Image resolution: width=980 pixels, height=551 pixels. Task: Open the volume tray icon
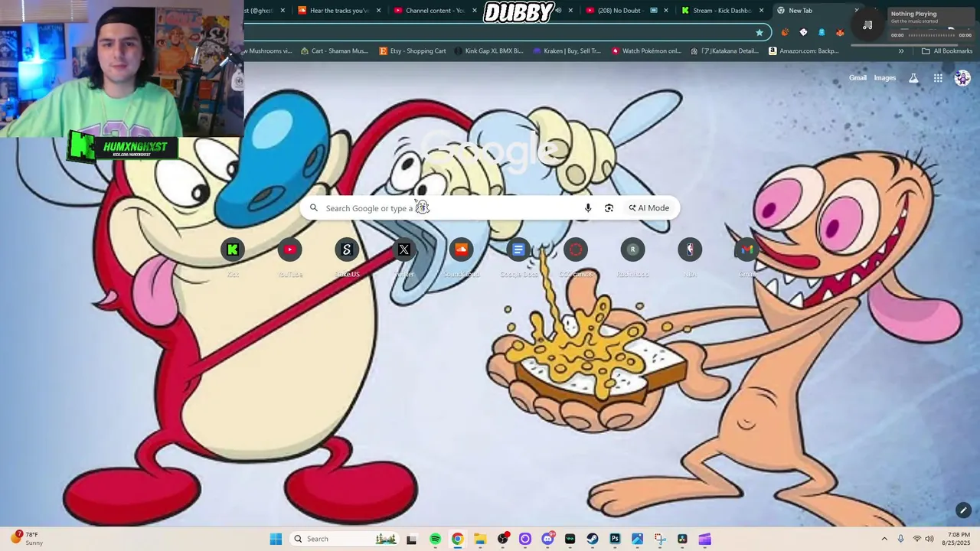click(929, 539)
